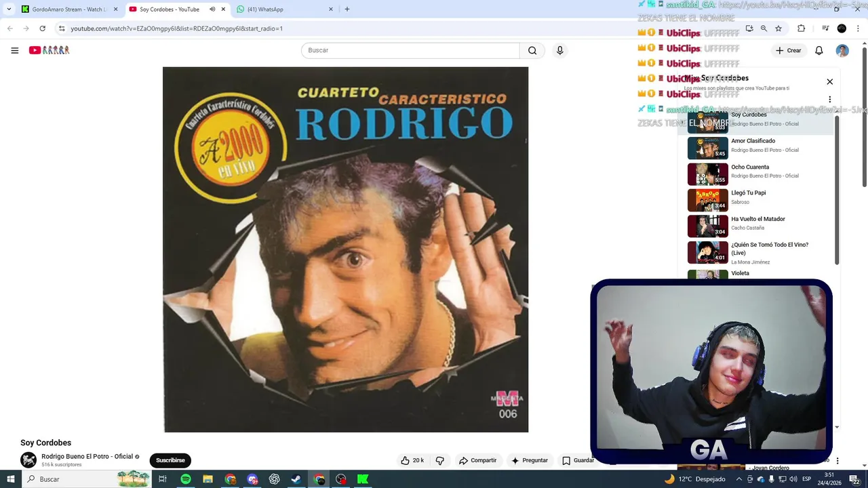This screenshot has width=868, height=488.
Task: Click the Suscribirse button
Action: [x=170, y=460]
